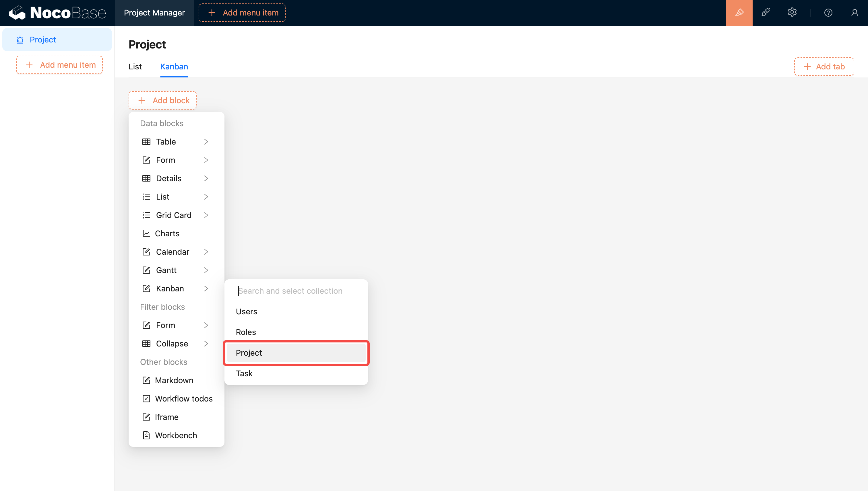Click the Workflow todos checkbox icon
This screenshot has height=491, width=868.
click(146, 399)
